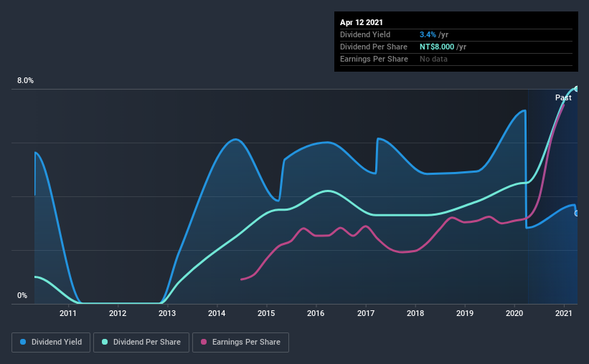Screen dimensions: 589x364
Task: Select the 2016 x-axis label
Action: [x=316, y=313]
